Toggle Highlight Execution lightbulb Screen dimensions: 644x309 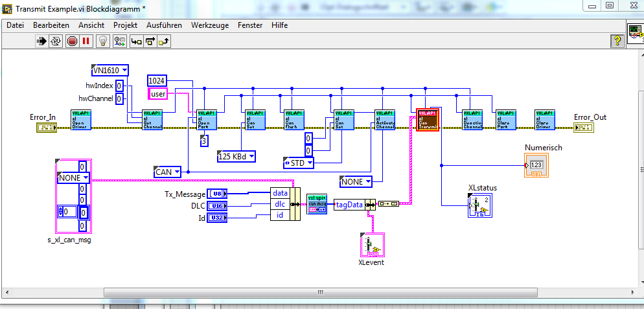(104, 41)
